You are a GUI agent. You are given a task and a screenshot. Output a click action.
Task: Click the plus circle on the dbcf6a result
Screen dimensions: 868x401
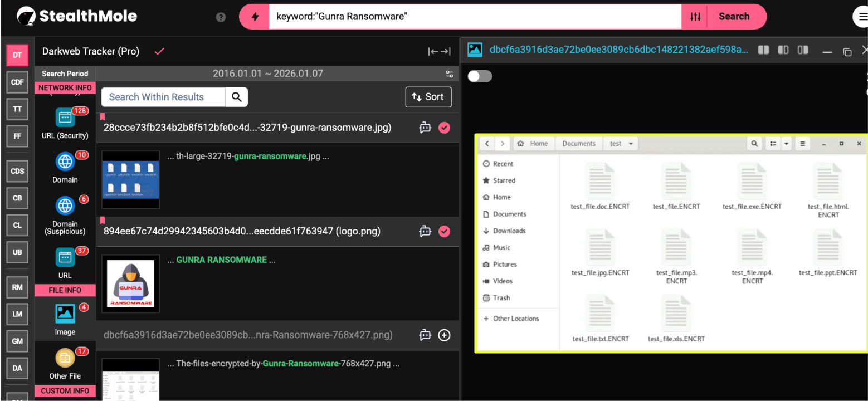pyautogui.click(x=444, y=335)
